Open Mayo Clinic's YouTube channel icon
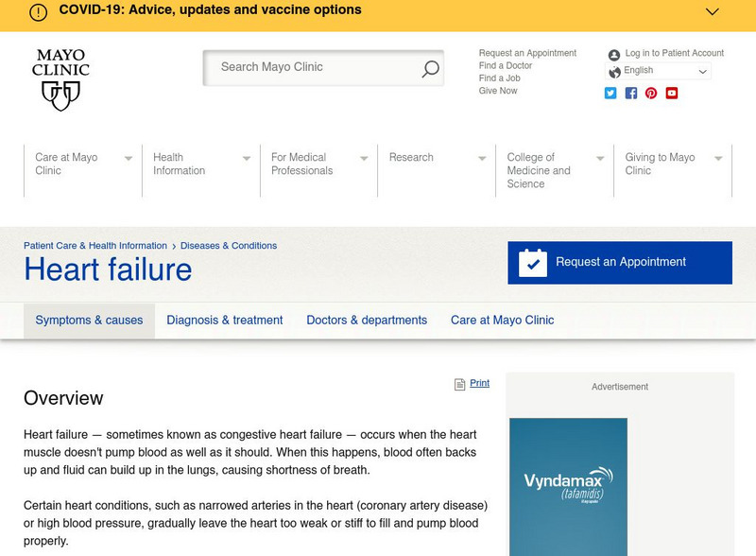Screen dimensions: 756x556 coord(672,93)
